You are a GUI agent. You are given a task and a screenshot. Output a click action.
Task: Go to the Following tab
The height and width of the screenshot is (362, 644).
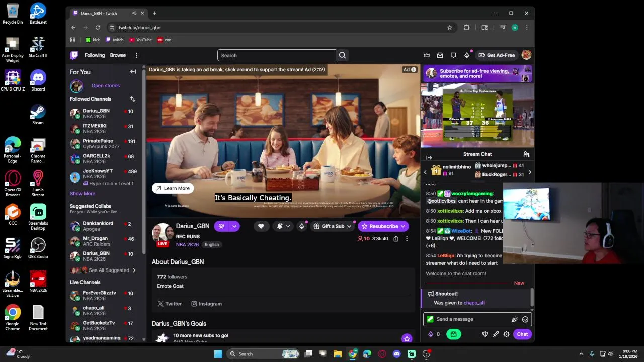click(x=95, y=55)
